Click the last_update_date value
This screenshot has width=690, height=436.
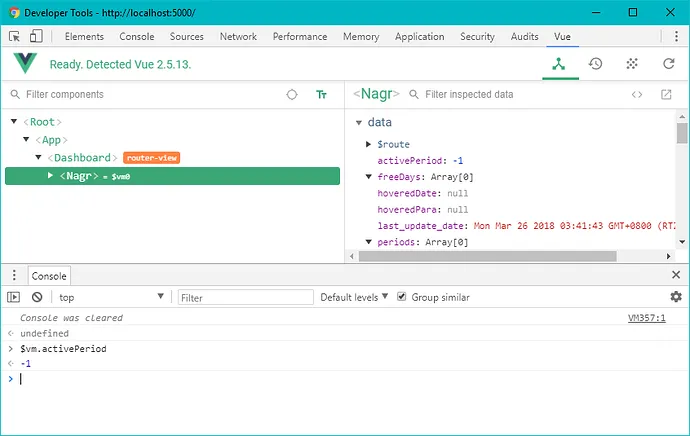click(574, 226)
